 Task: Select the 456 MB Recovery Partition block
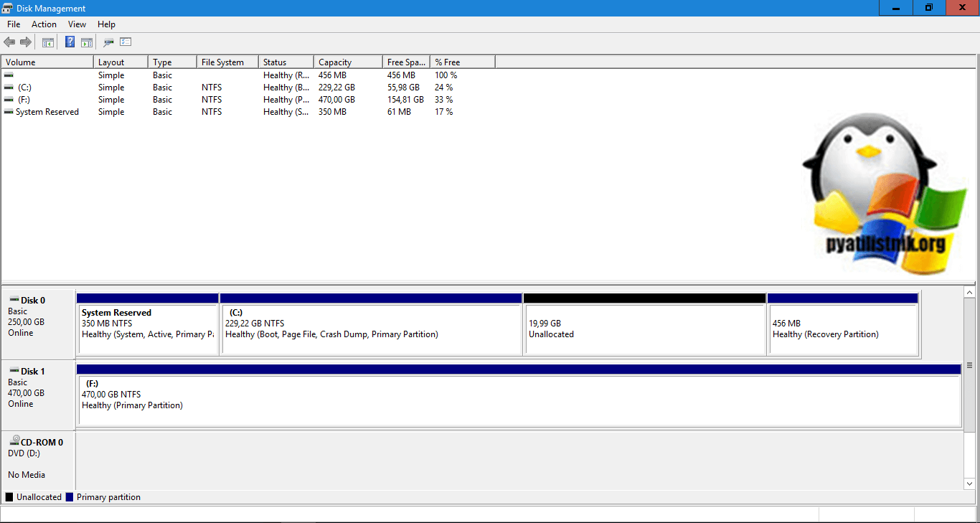pyautogui.click(x=842, y=329)
